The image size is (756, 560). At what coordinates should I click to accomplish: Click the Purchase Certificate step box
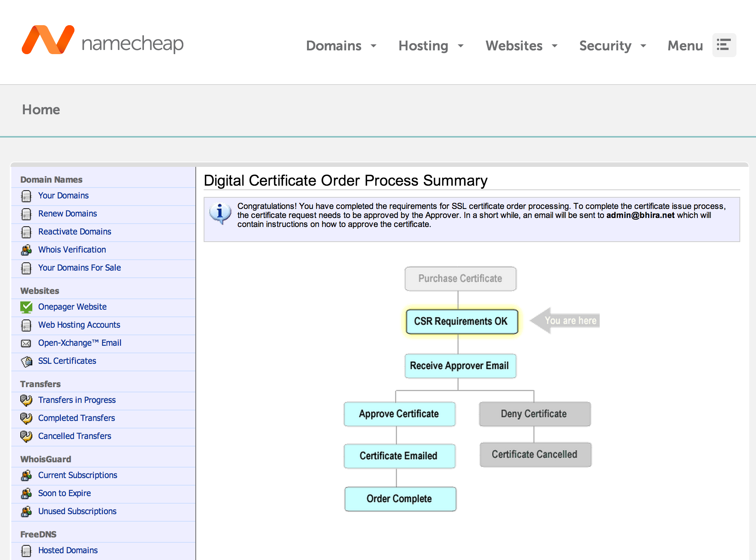pyautogui.click(x=460, y=278)
